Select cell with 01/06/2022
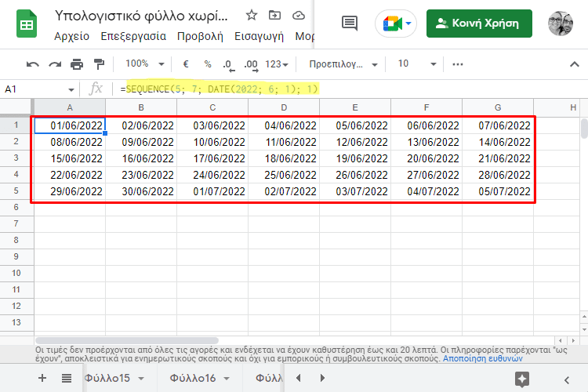588x392 pixels. (x=70, y=125)
